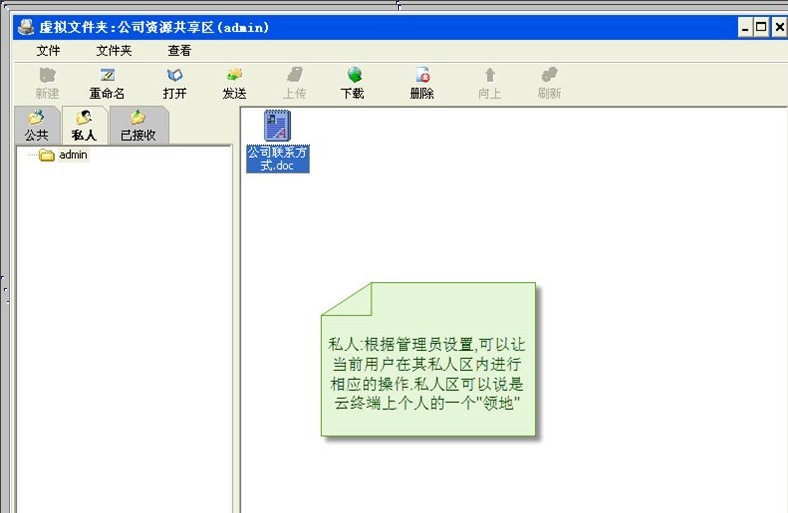Open the 文件夹 menu
Image resolution: width=788 pixels, height=513 pixels.
(113, 50)
